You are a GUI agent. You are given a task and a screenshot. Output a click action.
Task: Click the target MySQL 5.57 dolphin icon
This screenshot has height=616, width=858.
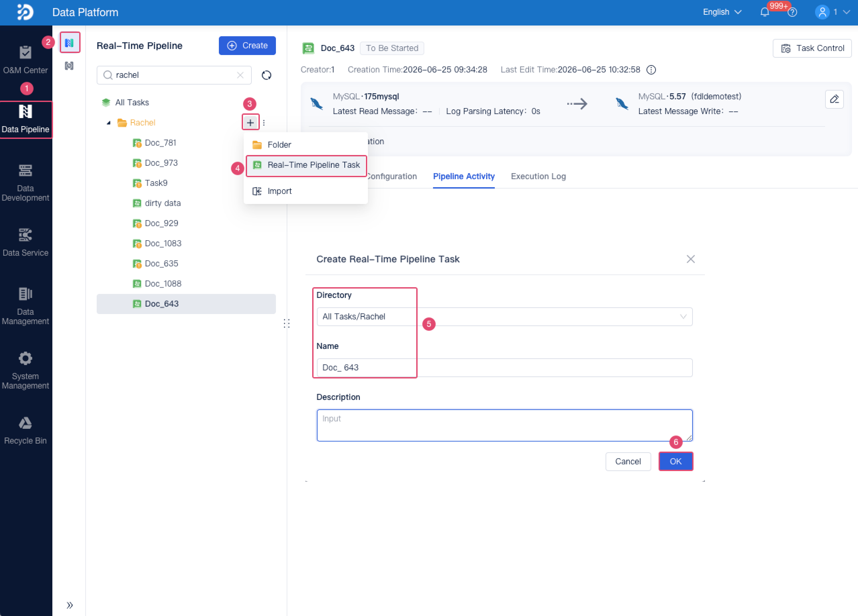point(622,104)
